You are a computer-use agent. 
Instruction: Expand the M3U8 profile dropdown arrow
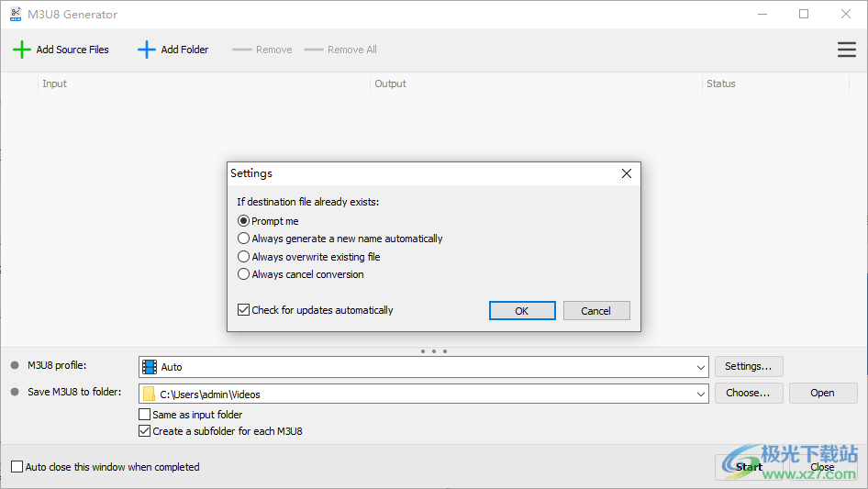700,367
